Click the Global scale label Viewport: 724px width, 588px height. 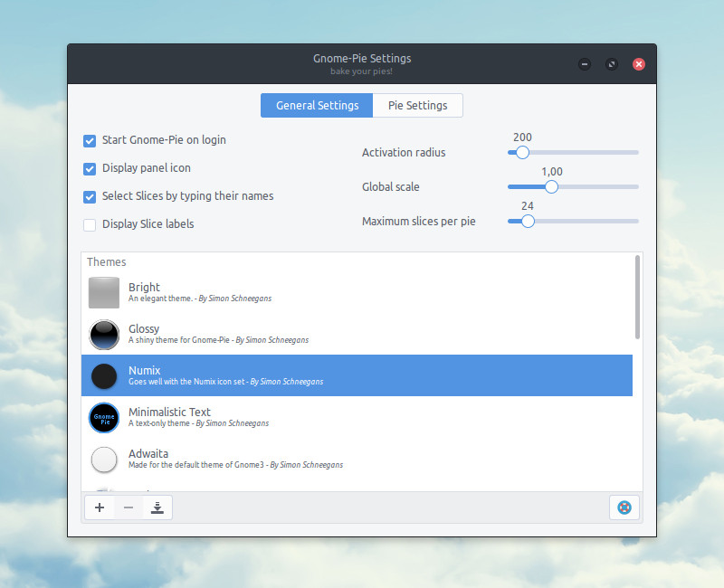point(391,187)
